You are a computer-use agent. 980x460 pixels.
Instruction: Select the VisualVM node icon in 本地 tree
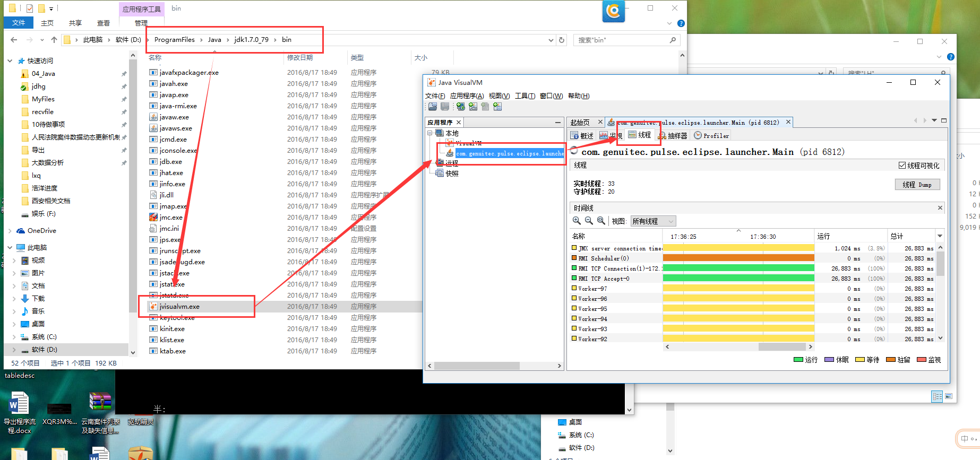(450, 143)
